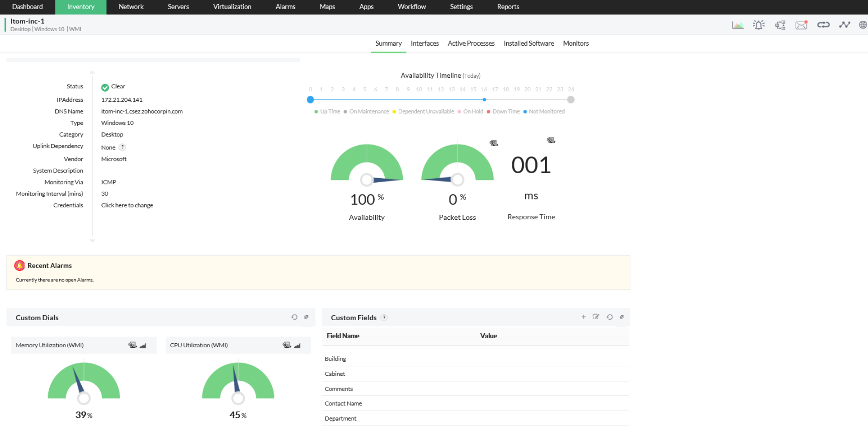Expand the device details list using bottom arrow
Image resolution: width=868 pixels, height=426 pixels.
tap(92, 241)
